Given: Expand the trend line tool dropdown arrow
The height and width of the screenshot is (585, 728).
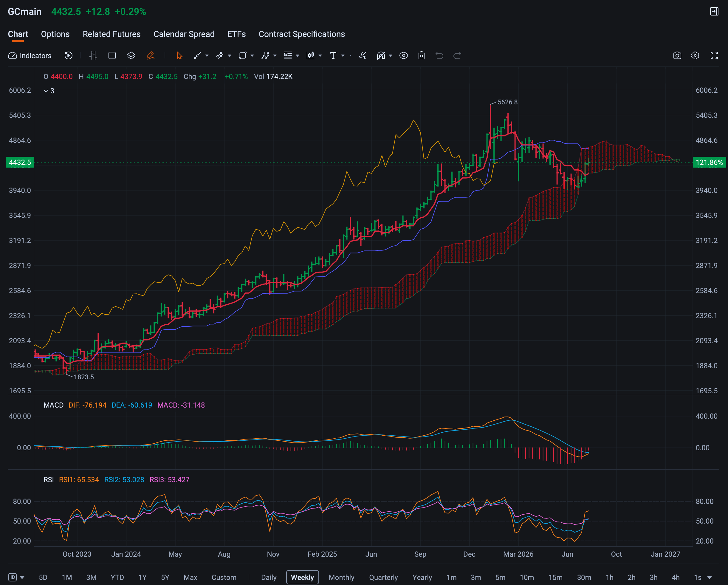Looking at the screenshot, I should click(207, 56).
